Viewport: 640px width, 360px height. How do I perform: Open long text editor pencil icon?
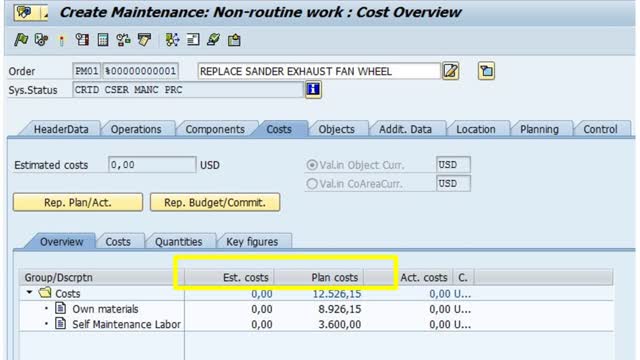pyautogui.click(x=451, y=71)
